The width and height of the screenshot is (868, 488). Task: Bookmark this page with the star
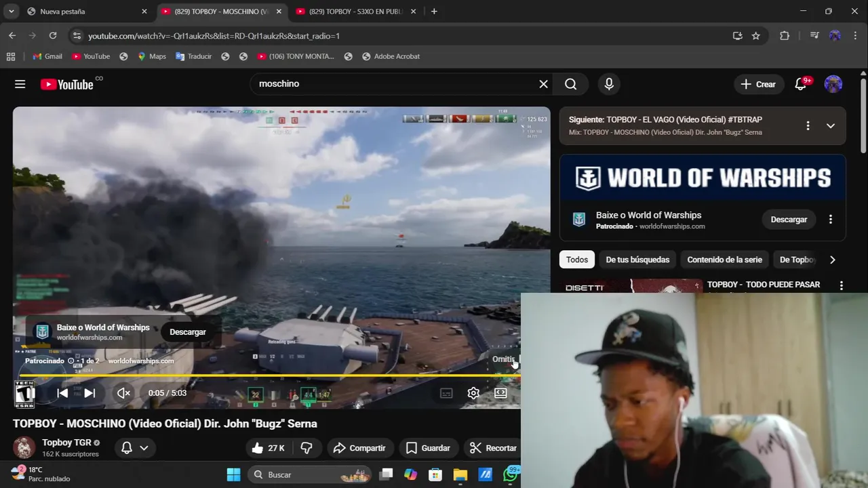(756, 36)
